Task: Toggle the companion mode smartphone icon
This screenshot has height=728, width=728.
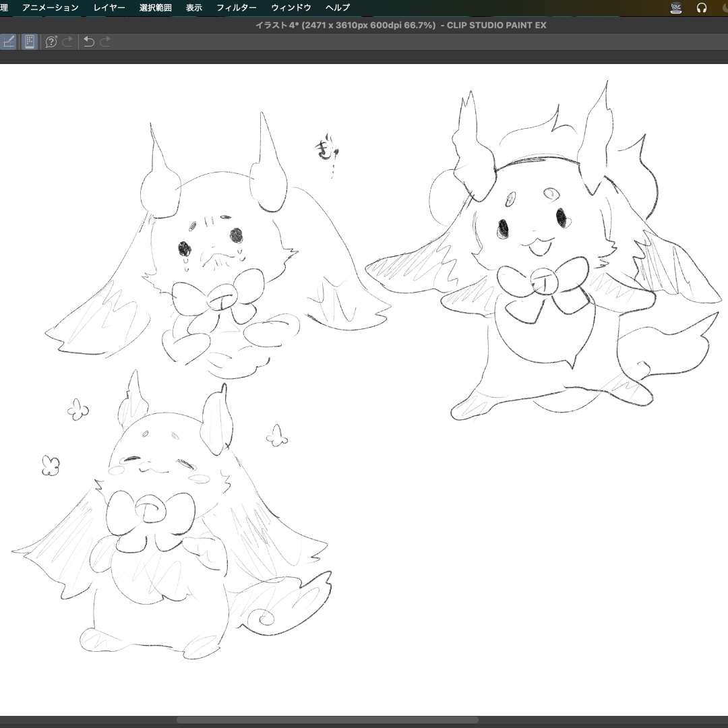Action: 30,42
